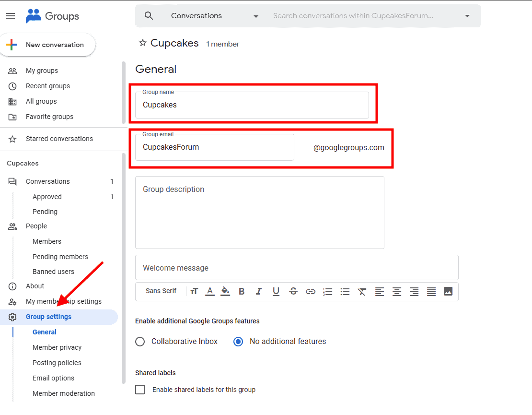The width and height of the screenshot is (532, 415).
Task: Click the Group settings gear icon
Action: pyautogui.click(x=12, y=317)
